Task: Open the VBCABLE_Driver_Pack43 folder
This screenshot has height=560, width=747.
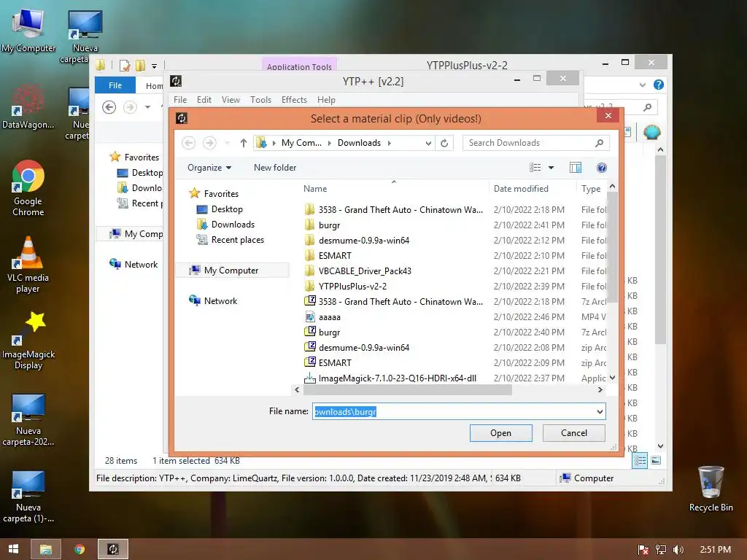Action: [365, 271]
